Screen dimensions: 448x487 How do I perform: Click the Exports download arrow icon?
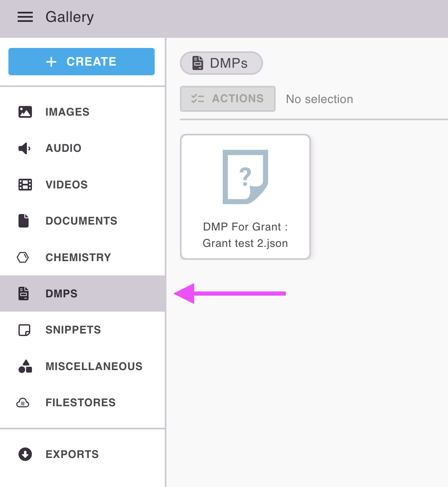tap(25, 454)
